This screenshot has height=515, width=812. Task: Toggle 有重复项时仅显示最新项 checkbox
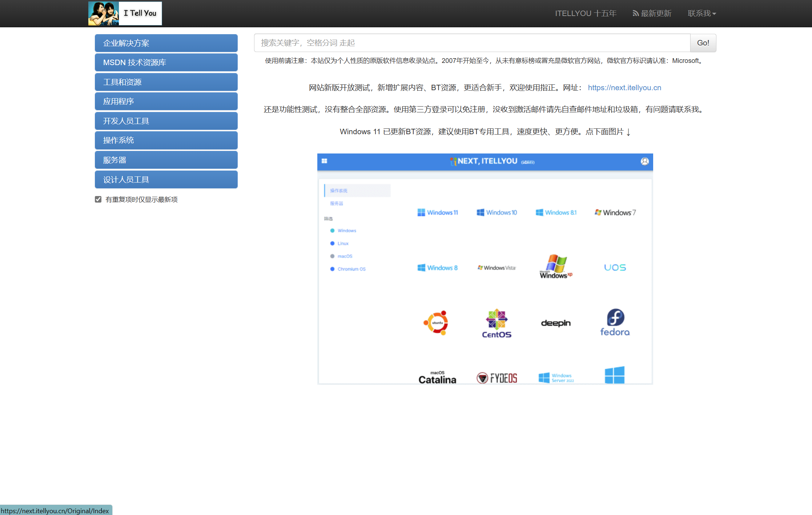[98, 199]
